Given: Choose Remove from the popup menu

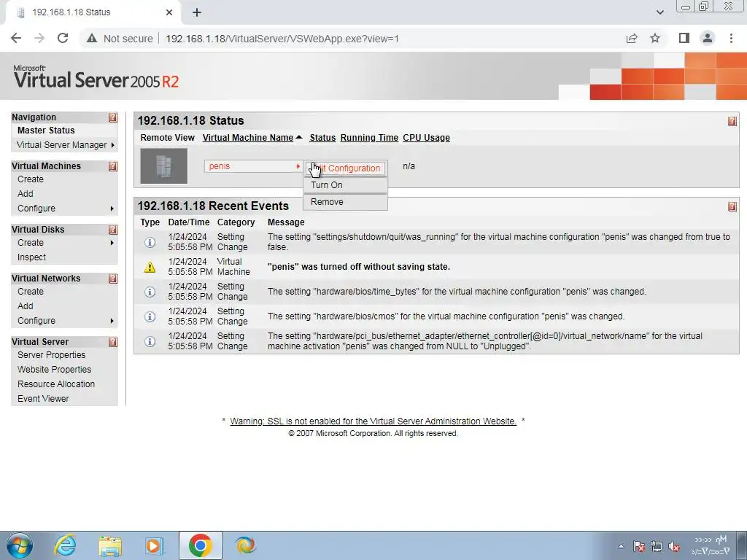Looking at the screenshot, I should 345,202.
